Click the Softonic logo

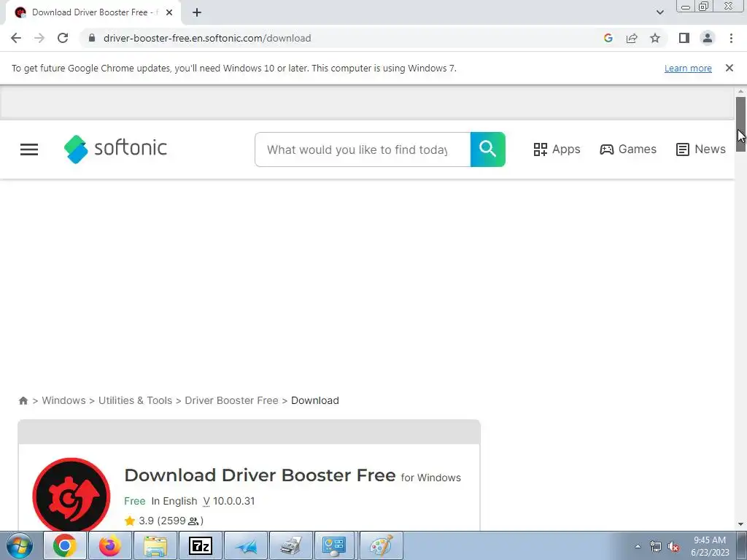pos(115,149)
